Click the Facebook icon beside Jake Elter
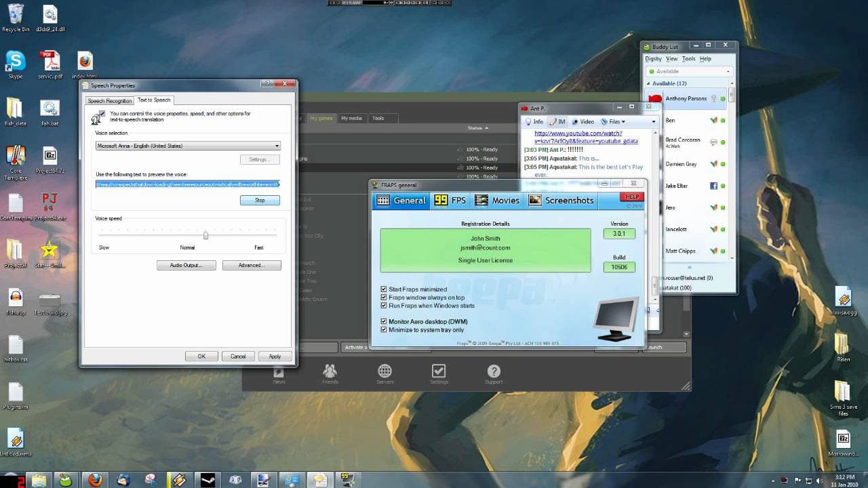The width and height of the screenshot is (868, 488). [714, 186]
